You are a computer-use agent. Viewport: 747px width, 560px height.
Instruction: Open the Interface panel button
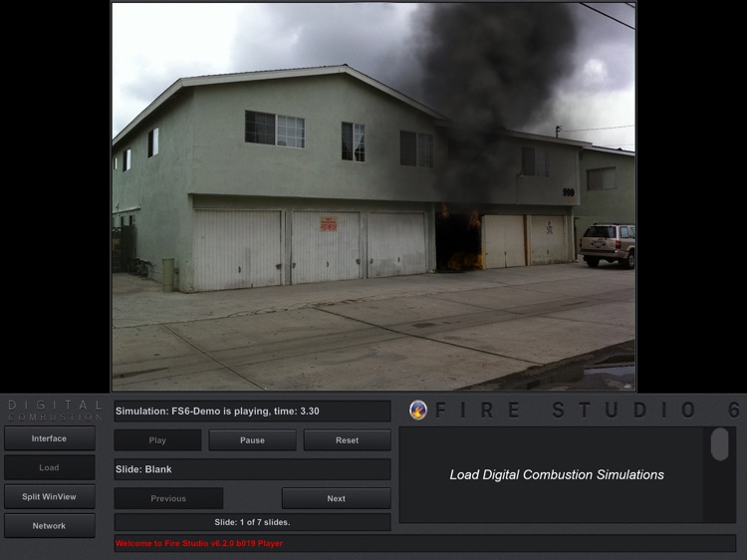(x=50, y=438)
